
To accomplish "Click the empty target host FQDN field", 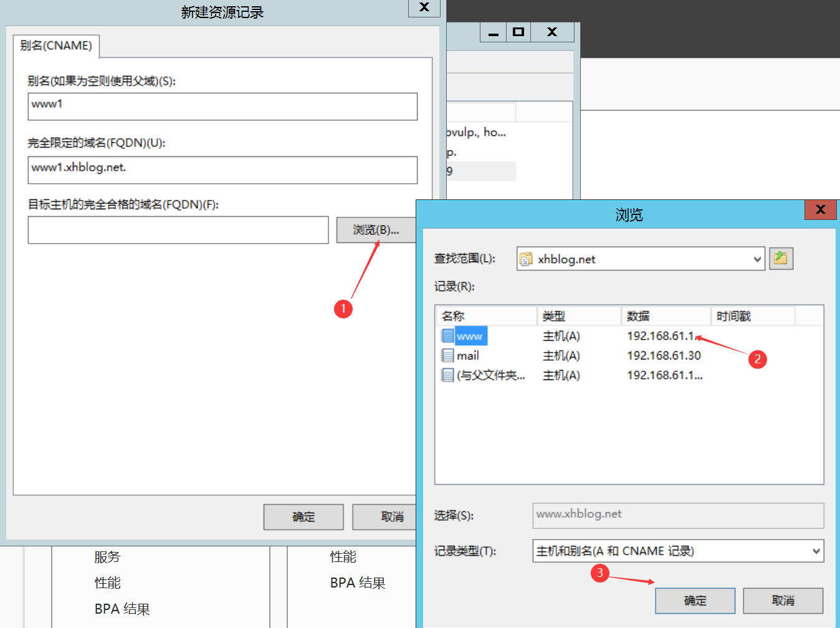I will click(x=178, y=230).
